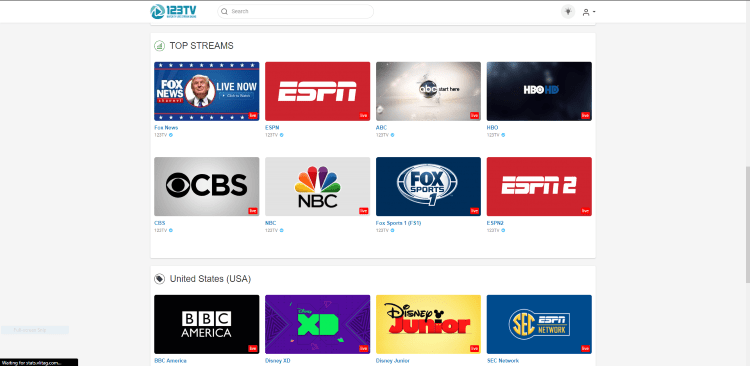Click the NBC title link

point(270,223)
